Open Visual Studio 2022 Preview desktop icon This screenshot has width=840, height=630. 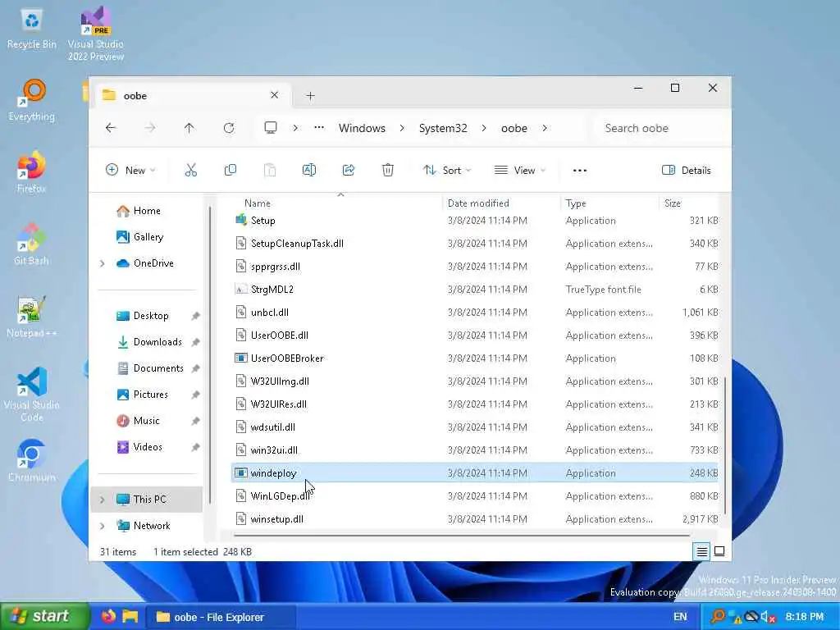[x=96, y=34]
